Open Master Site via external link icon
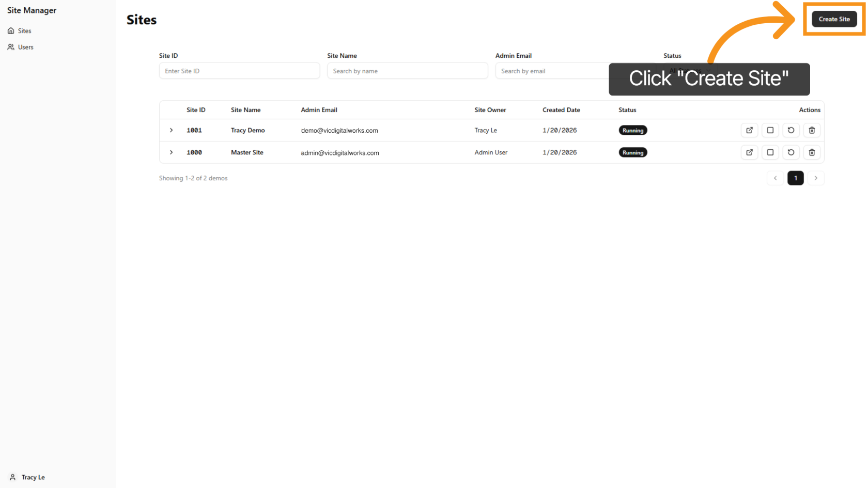The width and height of the screenshot is (868, 488). click(749, 152)
